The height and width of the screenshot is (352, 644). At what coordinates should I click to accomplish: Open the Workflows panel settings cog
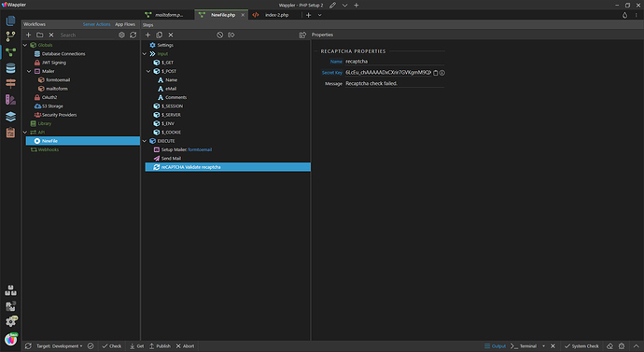tap(121, 35)
